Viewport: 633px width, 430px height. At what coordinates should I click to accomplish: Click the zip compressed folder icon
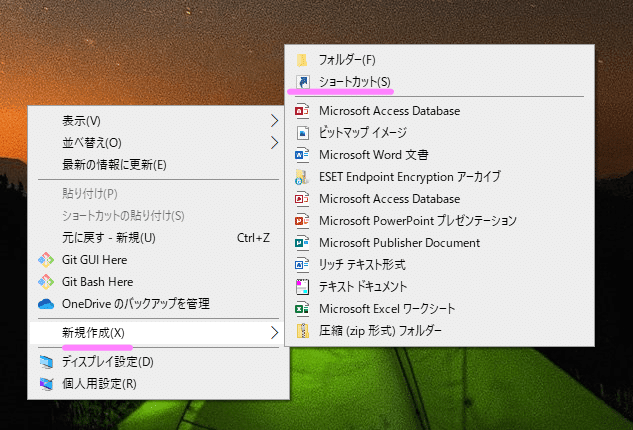click(302, 331)
